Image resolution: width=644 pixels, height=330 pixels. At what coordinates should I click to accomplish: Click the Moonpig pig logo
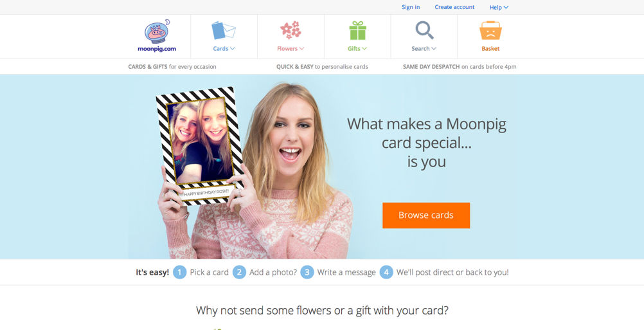(157, 32)
